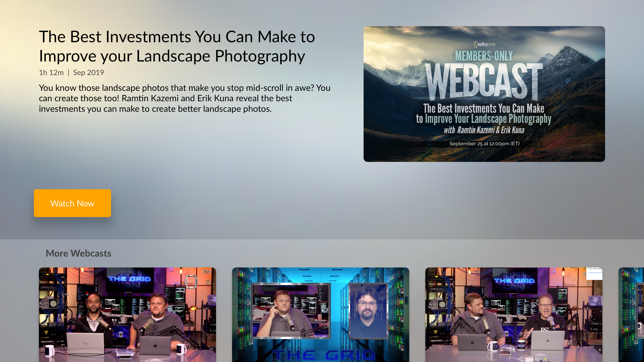Click the Watch Now button
This screenshot has height=362, width=644.
click(72, 203)
